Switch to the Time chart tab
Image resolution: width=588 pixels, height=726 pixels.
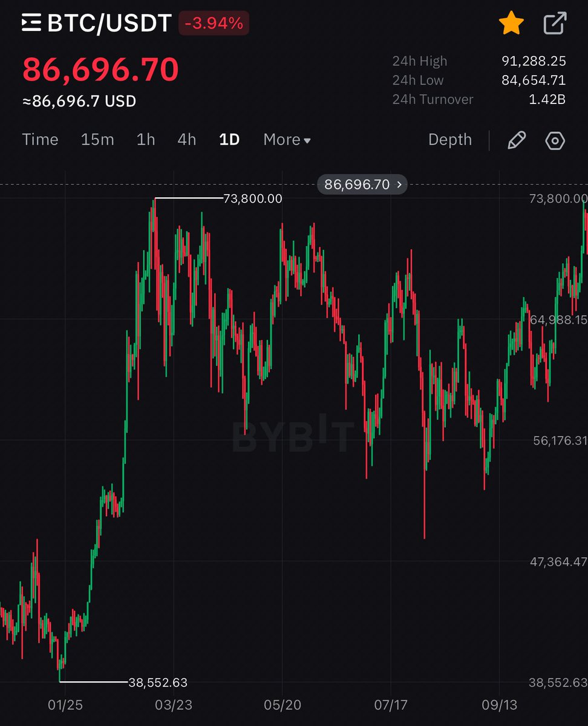pos(40,140)
